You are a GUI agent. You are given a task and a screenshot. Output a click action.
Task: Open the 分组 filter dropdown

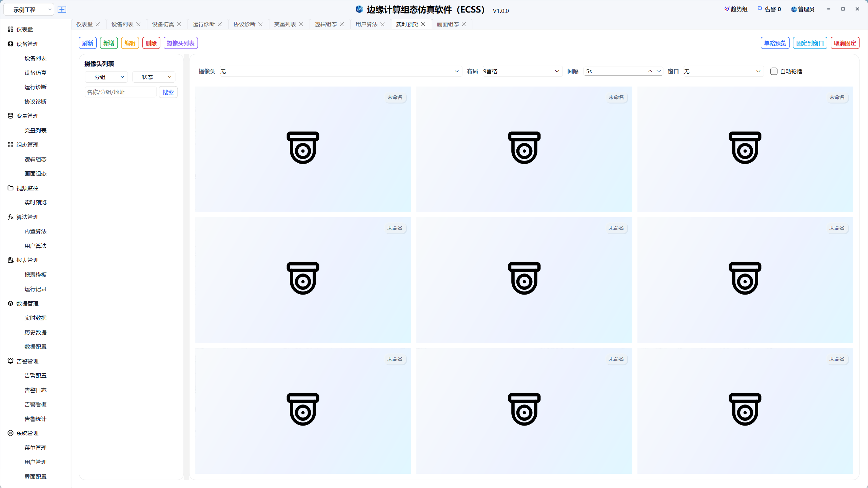coord(106,77)
